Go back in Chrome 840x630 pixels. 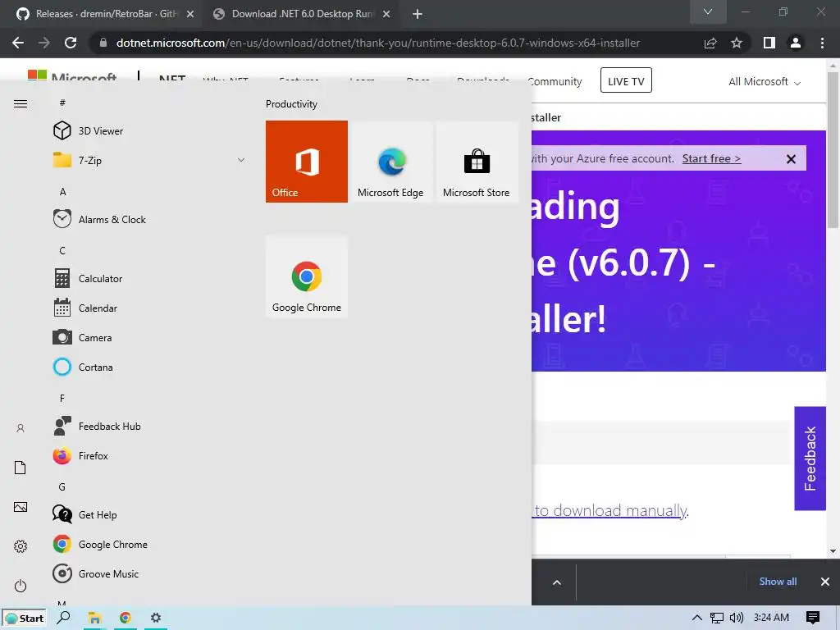tap(18, 43)
